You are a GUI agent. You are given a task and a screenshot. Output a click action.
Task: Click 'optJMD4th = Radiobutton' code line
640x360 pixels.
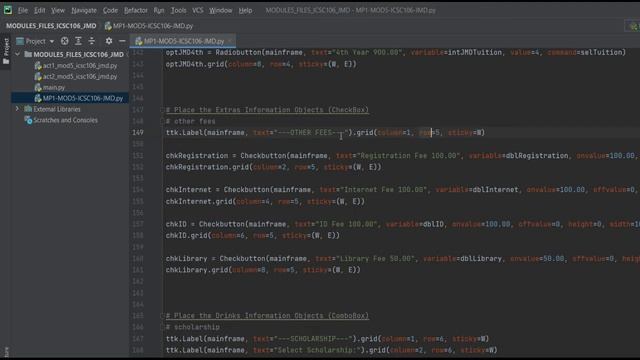point(396,52)
